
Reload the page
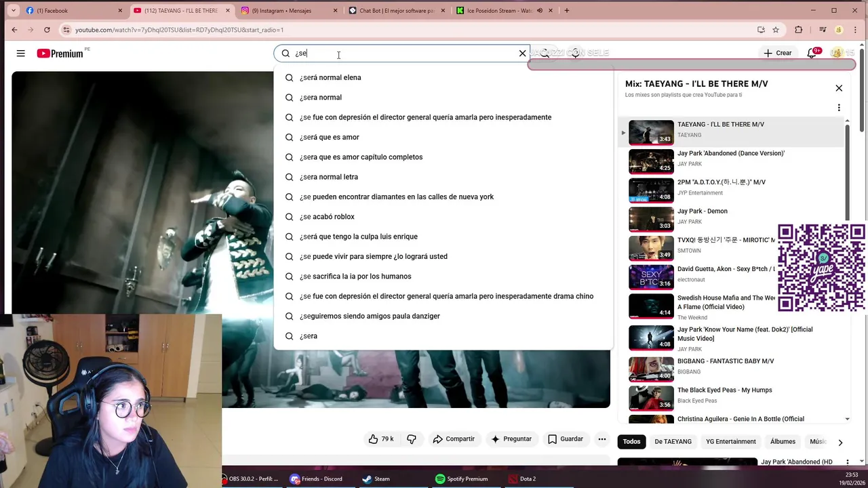pos(47,30)
